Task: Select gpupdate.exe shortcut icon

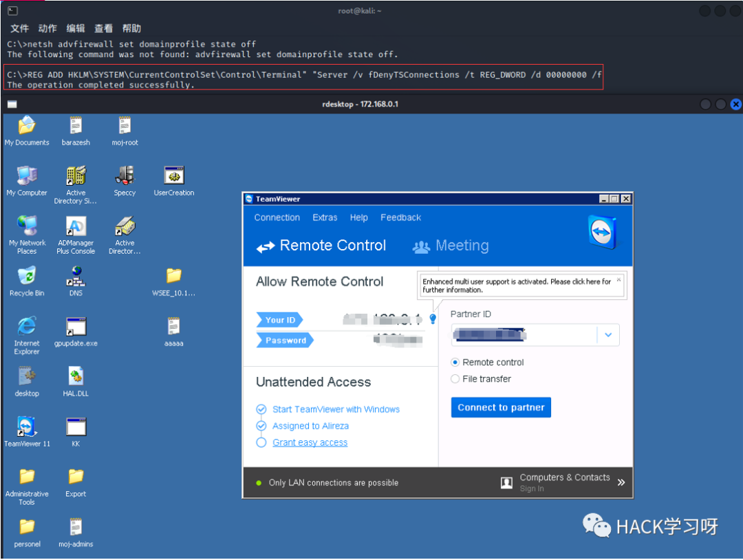Action: click(76, 326)
